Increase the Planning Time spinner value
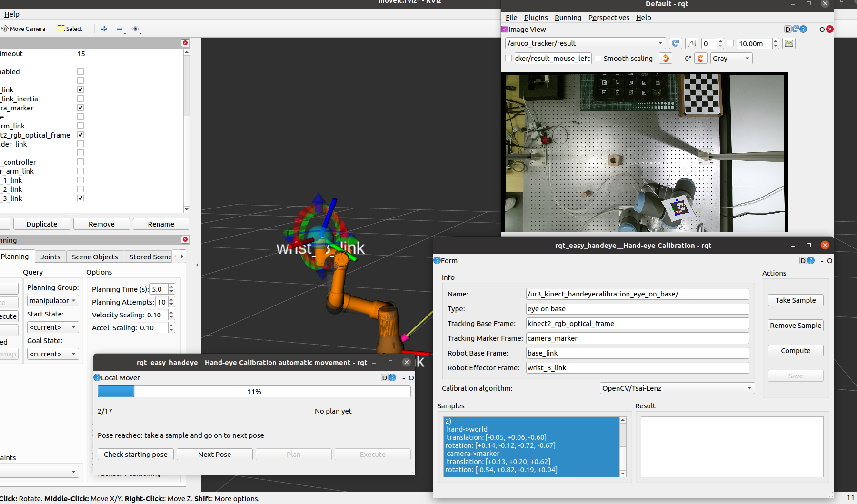 [x=171, y=287]
